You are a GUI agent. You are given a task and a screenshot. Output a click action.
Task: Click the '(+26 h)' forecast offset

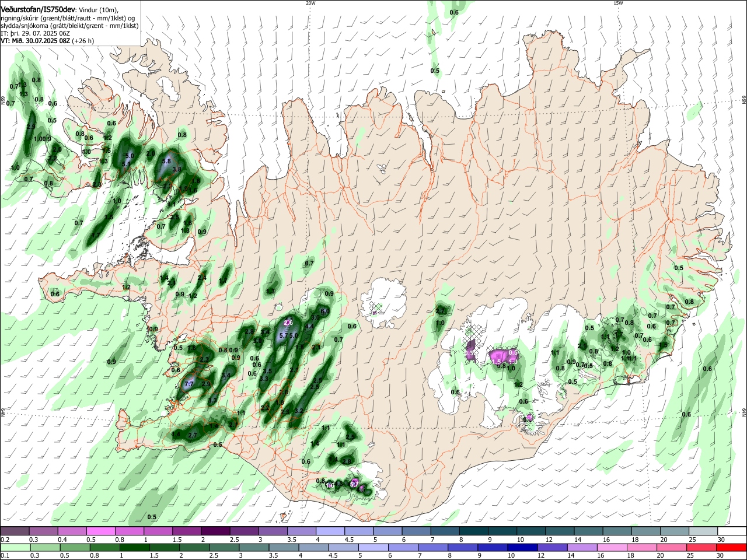pyautogui.click(x=83, y=41)
